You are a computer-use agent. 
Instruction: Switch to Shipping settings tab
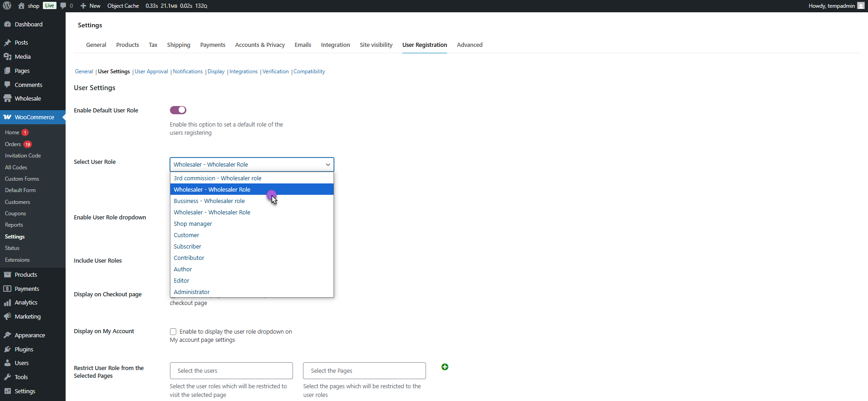coord(179,45)
